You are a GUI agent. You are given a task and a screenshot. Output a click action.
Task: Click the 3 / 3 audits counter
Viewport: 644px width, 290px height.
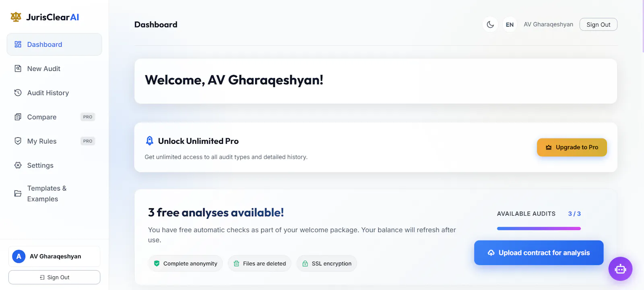point(574,214)
